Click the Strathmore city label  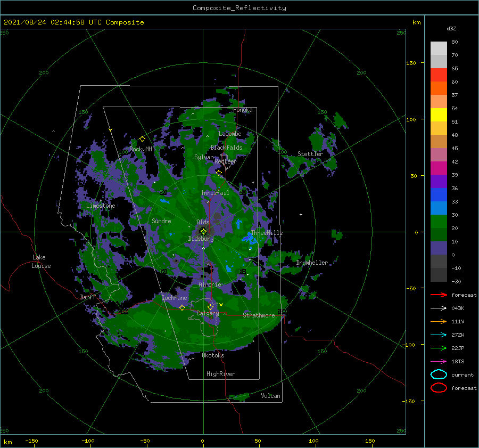(x=259, y=315)
